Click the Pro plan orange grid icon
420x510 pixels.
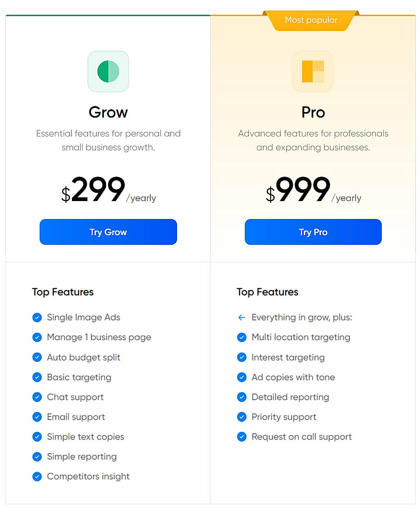coord(313,71)
